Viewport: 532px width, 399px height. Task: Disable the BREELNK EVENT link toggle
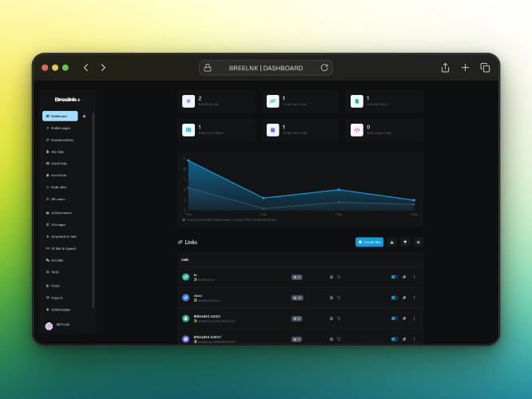point(395,339)
